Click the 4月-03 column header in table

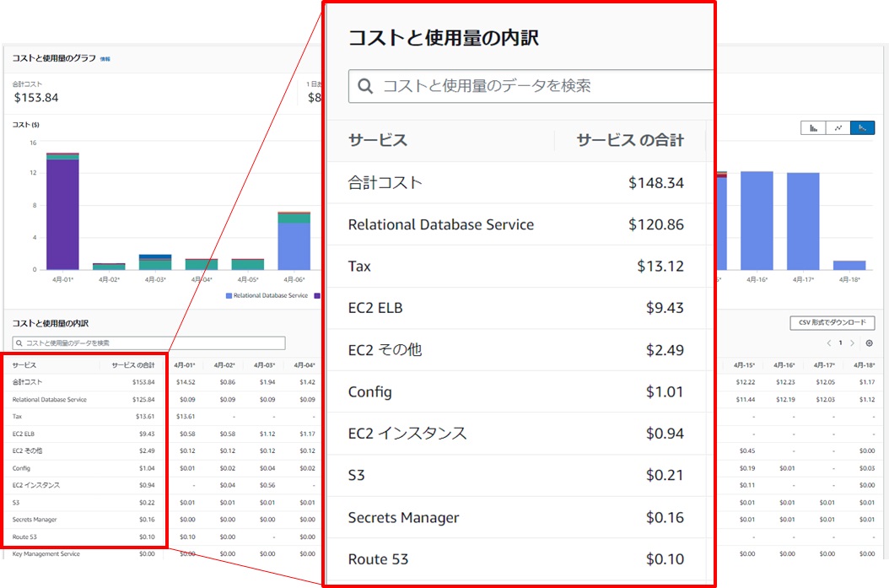(x=264, y=365)
